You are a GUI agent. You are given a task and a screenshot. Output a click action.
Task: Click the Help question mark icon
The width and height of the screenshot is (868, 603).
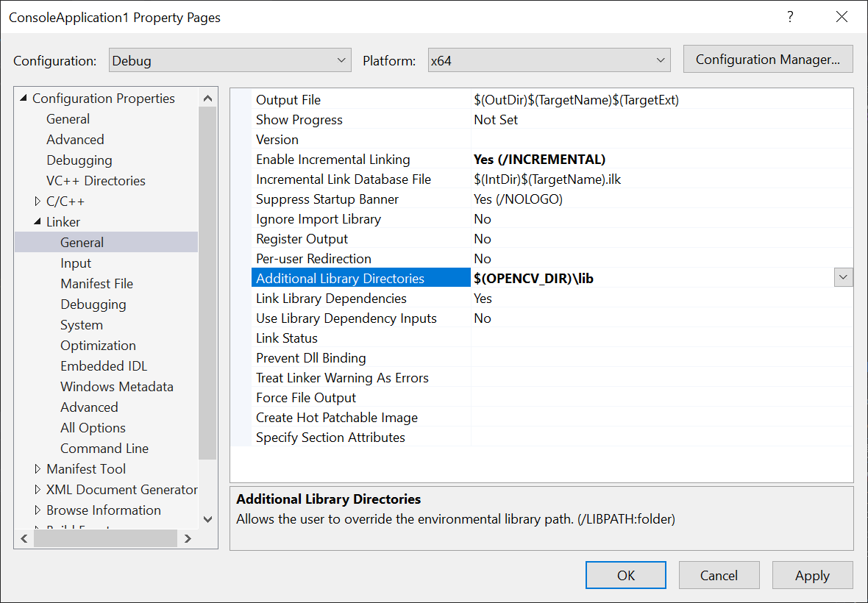point(790,16)
